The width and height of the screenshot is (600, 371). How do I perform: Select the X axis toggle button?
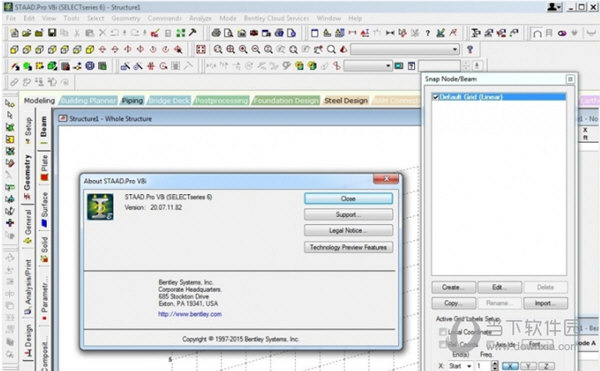[510, 366]
